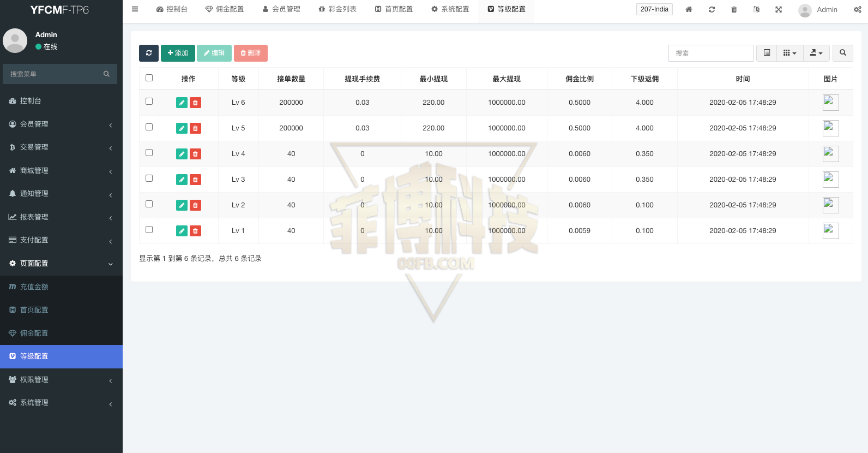The width and height of the screenshot is (868, 453).
Task: Check the checkbox for the Lv 5 row
Action: point(149,127)
